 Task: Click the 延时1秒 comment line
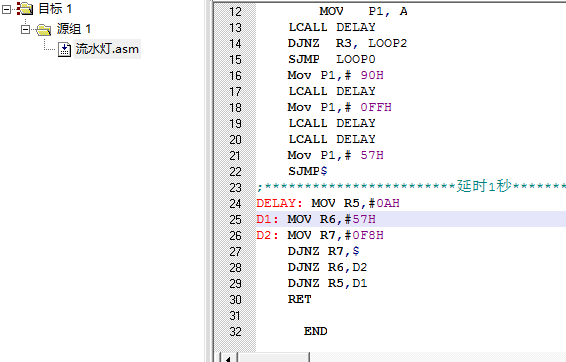tap(411, 187)
